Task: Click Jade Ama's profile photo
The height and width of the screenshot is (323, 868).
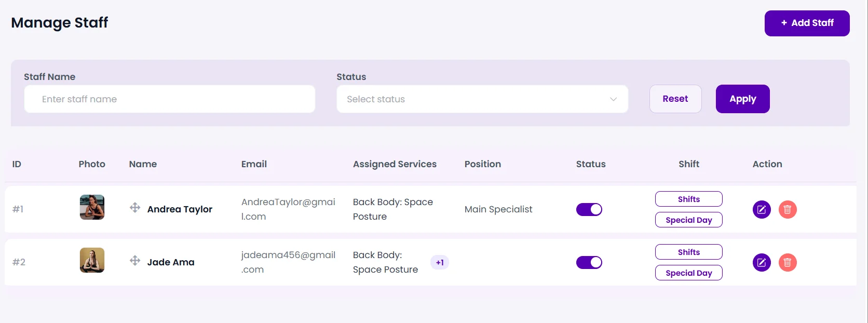Action: tap(92, 260)
